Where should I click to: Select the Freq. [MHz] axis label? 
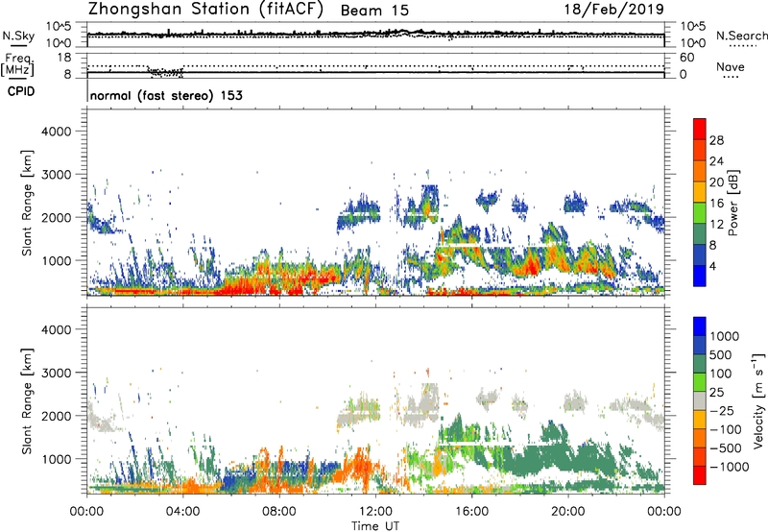[x=17, y=64]
